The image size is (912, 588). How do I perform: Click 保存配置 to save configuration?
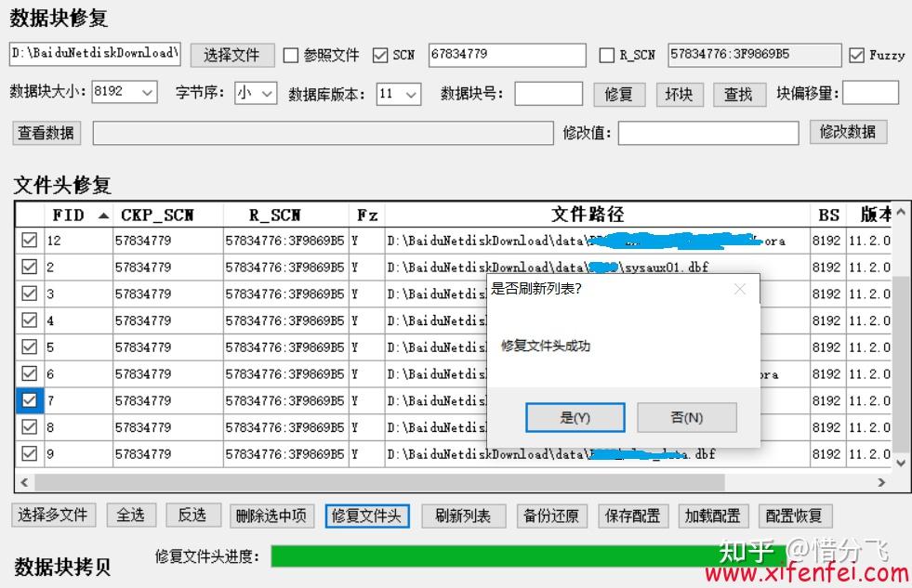point(633,516)
